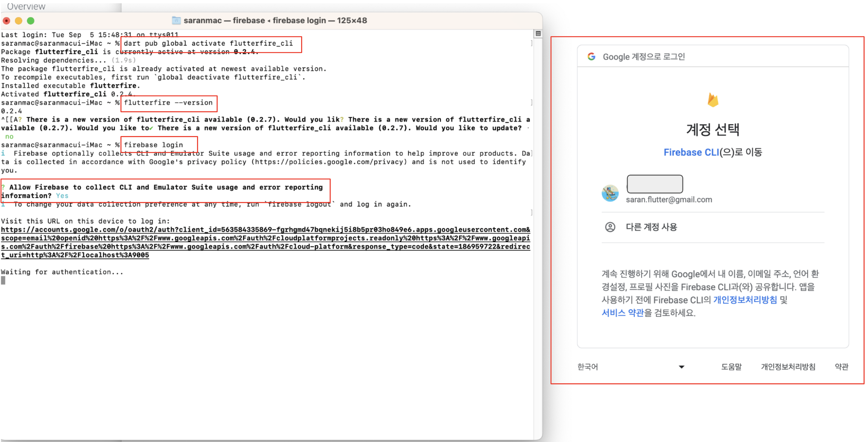Click the account profile avatar
Image resolution: width=868 pixels, height=442 pixels.
click(610, 193)
